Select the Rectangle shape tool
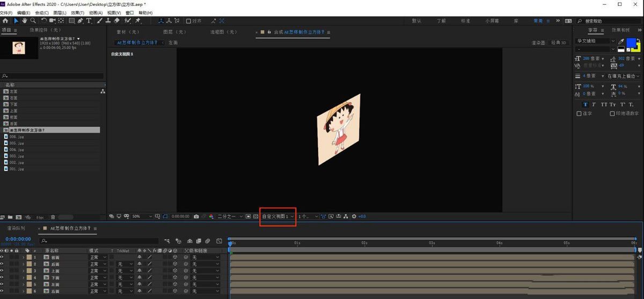Viewport: 644px width, 299px height. click(x=72, y=21)
